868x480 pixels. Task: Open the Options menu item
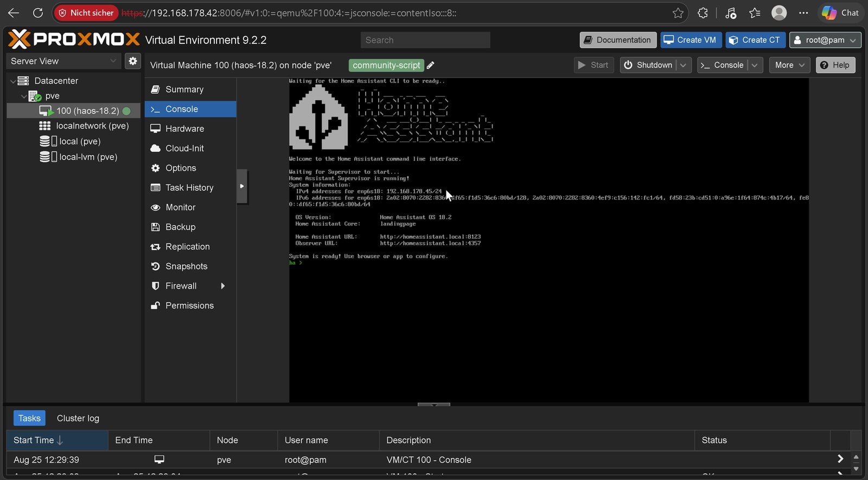(190, 168)
